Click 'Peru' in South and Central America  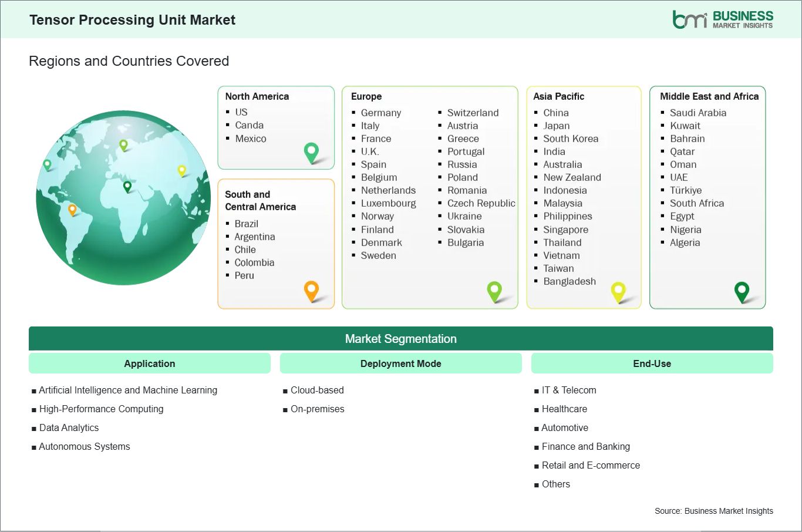tap(244, 275)
